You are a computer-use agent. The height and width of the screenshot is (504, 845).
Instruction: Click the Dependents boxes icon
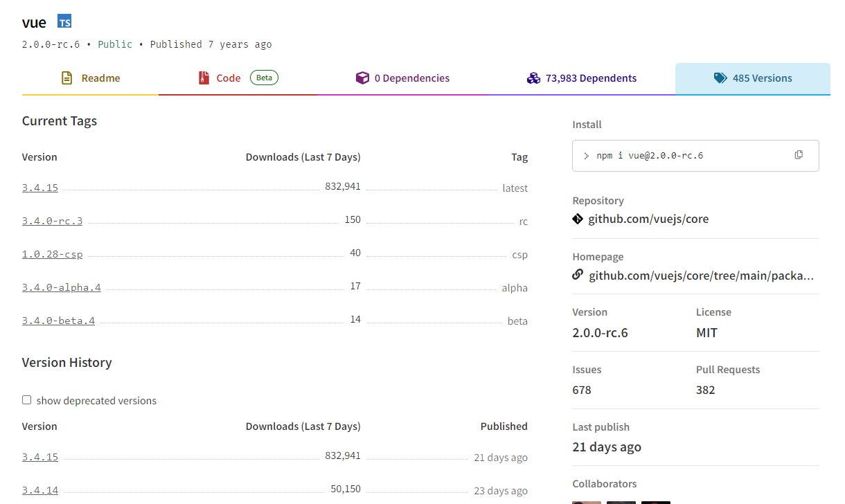click(x=533, y=78)
